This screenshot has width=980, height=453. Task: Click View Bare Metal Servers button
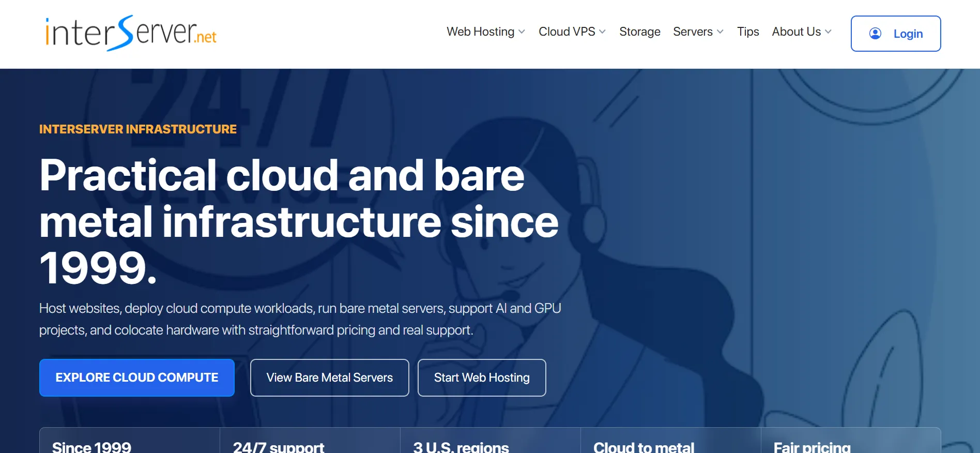coord(330,377)
